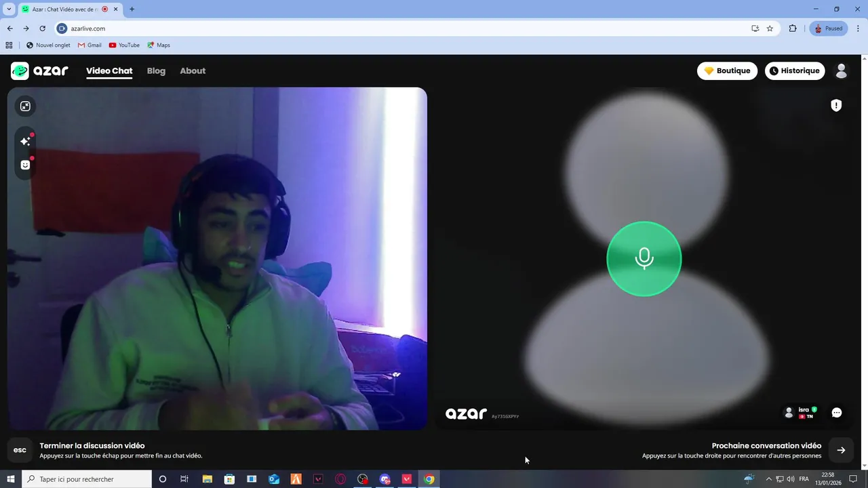Open the Maps bookmark
Image resolution: width=868 pixels, height=488 pixels.
pyautogui.click(x=159, y=45)
